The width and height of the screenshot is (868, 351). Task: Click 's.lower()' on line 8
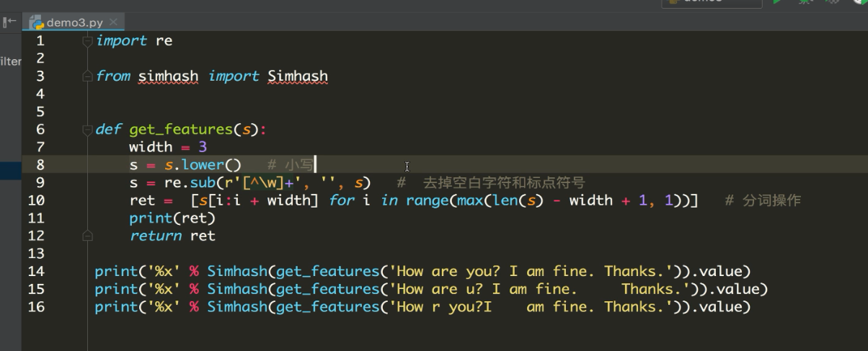point(203,165)
